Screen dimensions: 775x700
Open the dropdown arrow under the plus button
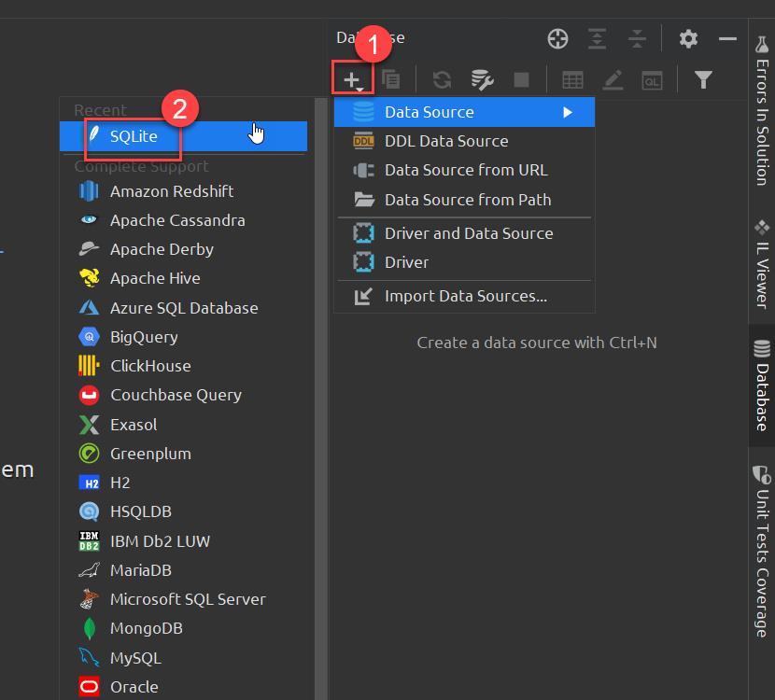(x=358, y=88)
